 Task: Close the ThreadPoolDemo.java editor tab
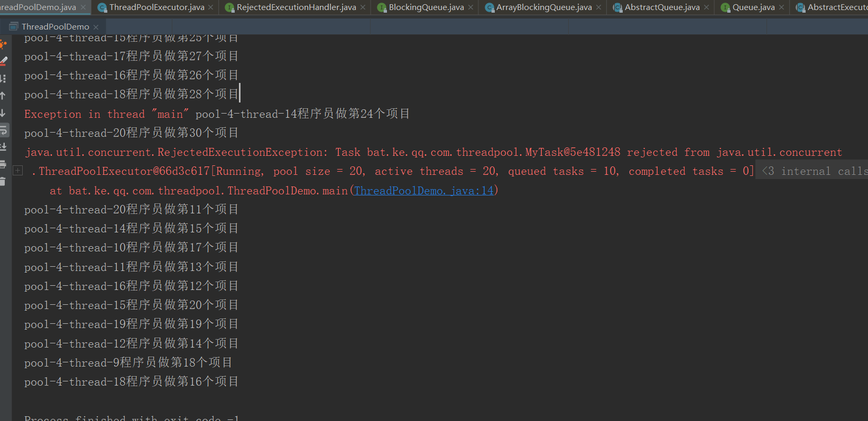pyautogui.click(x=83, y=7)
